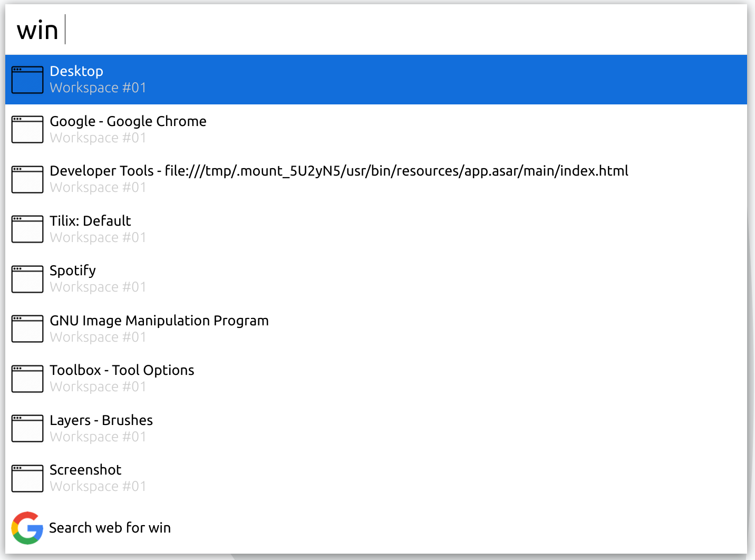Click Workspace #01 under Tilix: Default
This screenshot has height=560, width=755.
[x=98, y=238]
